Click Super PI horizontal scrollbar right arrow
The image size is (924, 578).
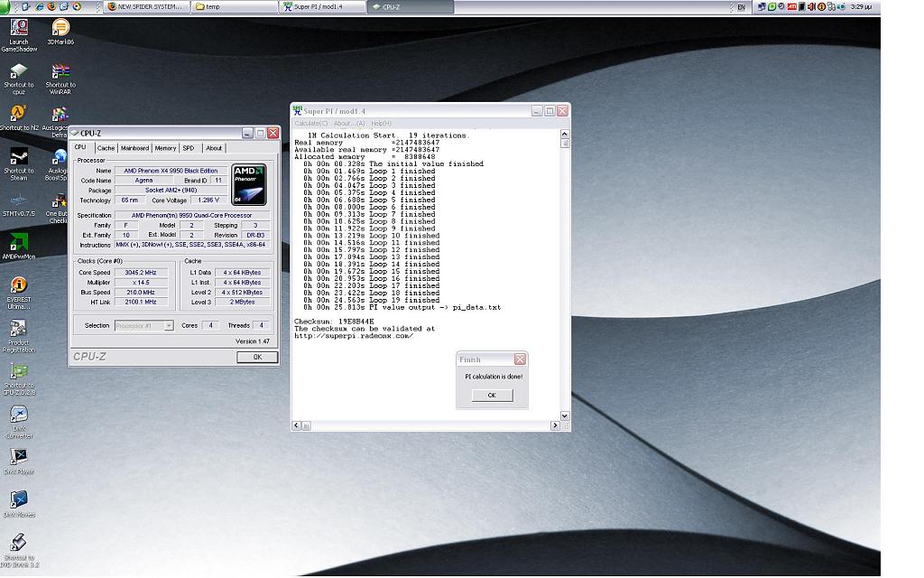pyautogui.click(x=555, y=425)
